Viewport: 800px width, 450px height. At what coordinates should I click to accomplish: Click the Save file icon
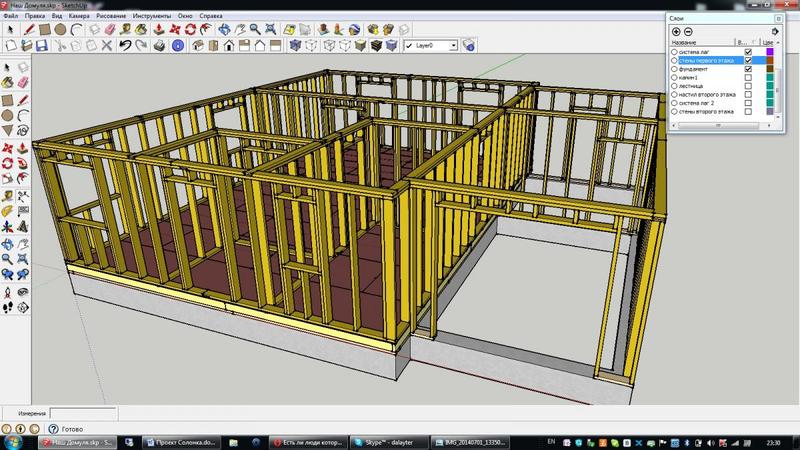[x=43, y=45]
